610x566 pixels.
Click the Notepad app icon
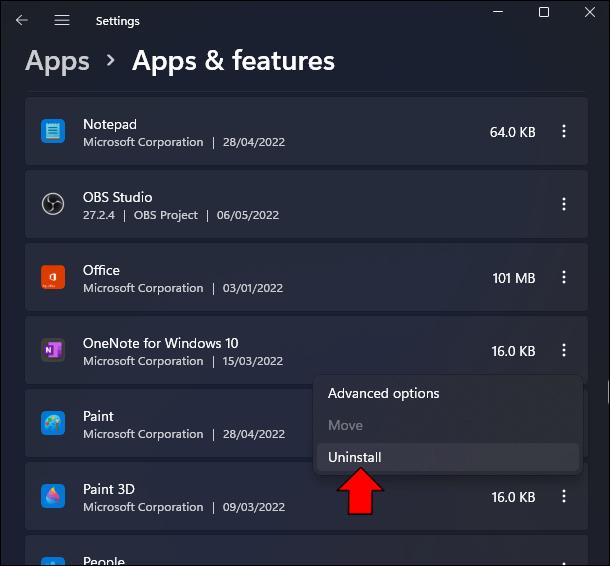53,131
